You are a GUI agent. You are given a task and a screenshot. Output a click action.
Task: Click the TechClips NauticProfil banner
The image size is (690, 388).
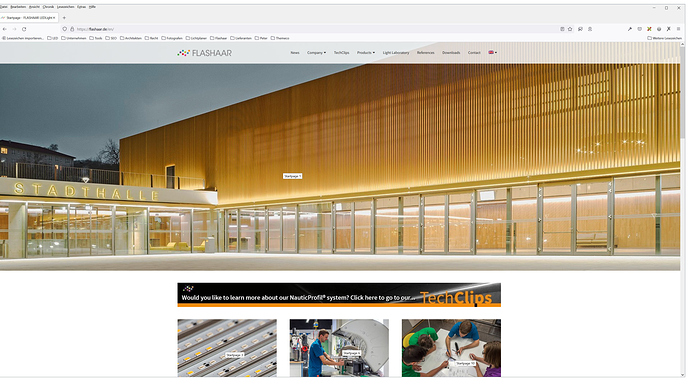point(339,295)
